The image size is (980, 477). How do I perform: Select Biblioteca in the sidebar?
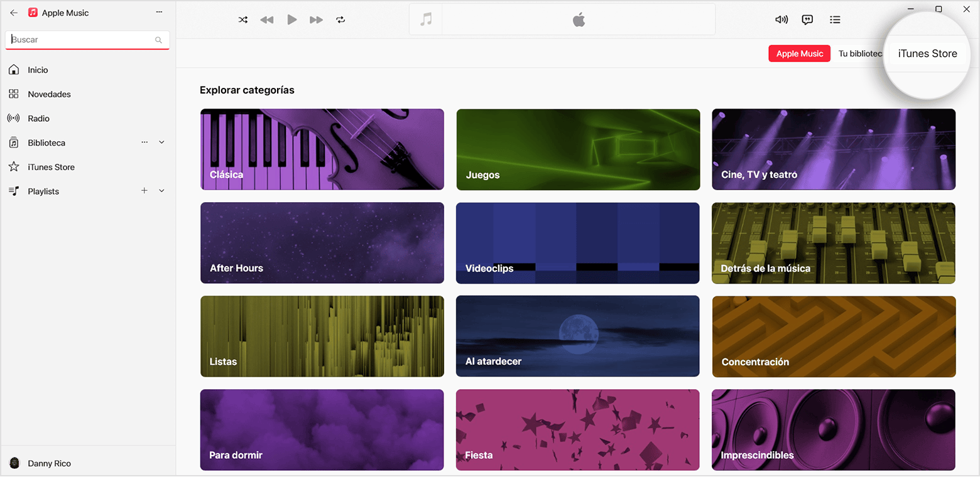(x=46, y=142)
